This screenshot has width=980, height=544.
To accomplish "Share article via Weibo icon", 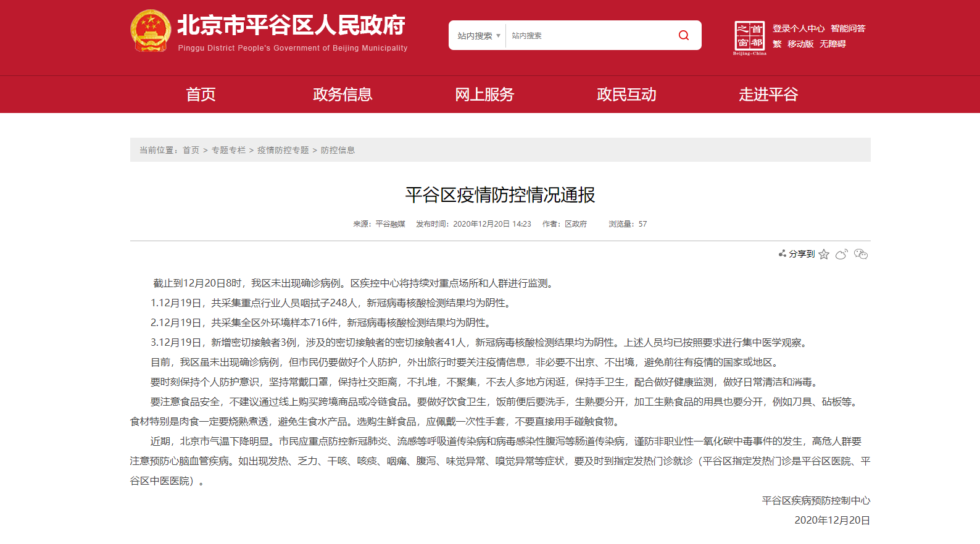I will pos(842,254).
